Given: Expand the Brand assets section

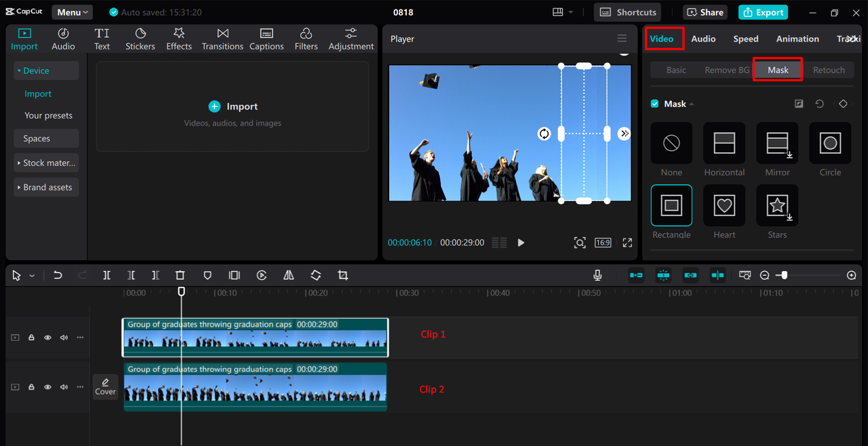Looking at the screenshot, I should [46, 187].
